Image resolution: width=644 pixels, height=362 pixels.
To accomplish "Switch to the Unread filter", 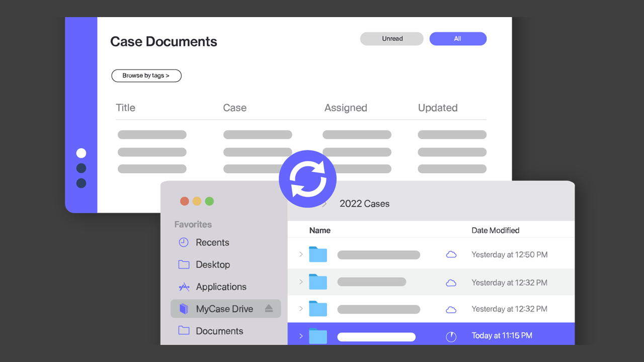I will [x=392, y=39].
